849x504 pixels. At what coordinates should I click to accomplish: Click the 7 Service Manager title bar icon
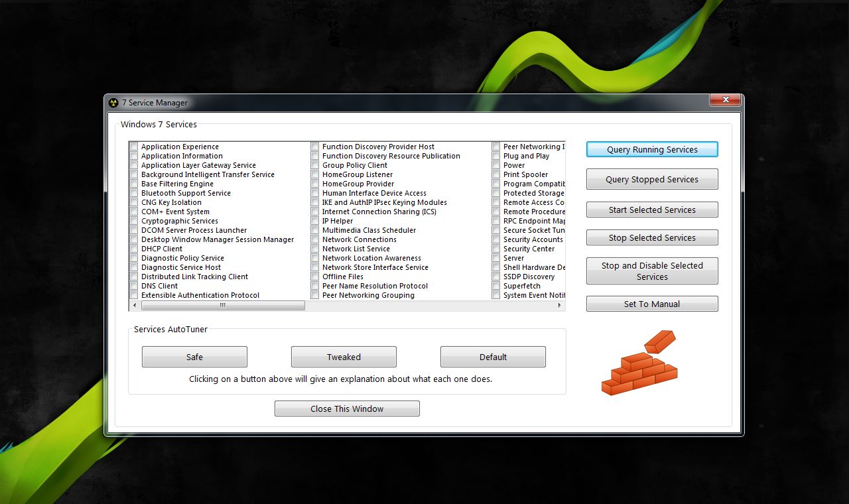[x=113, y=103]
